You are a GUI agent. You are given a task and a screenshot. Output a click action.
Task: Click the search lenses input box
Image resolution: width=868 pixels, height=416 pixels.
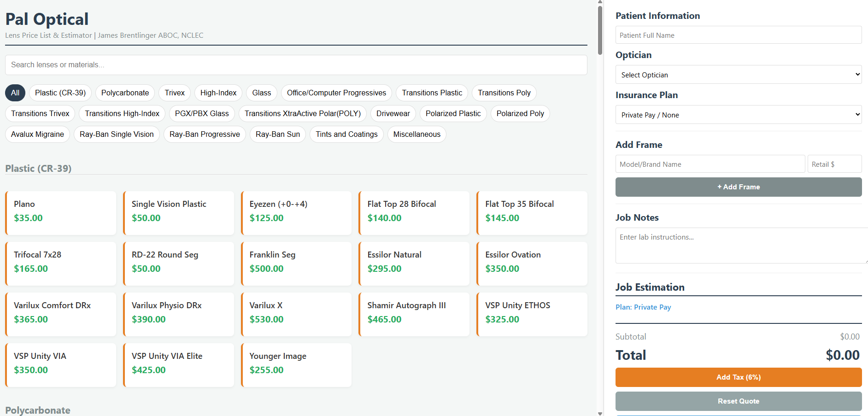point(296,64)
